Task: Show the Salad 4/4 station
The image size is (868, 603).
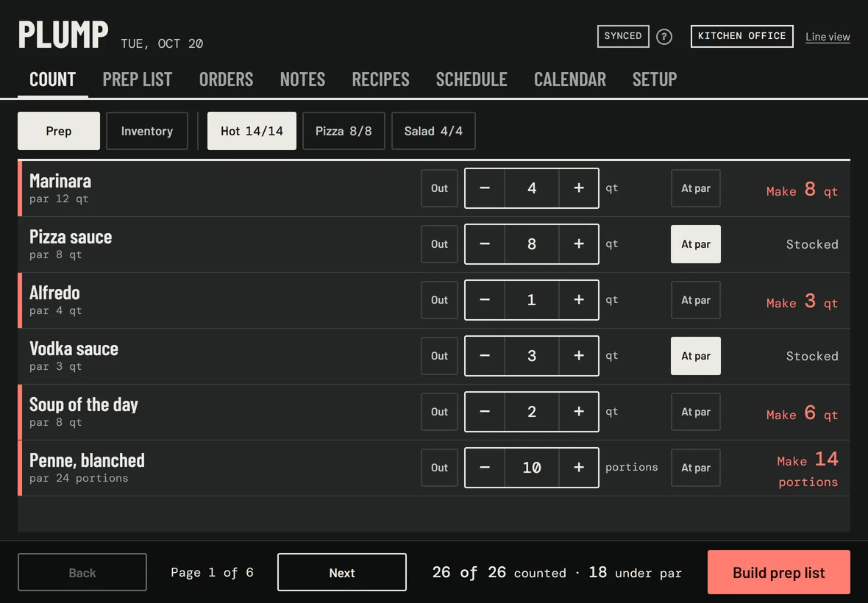Action: point(433,131)
